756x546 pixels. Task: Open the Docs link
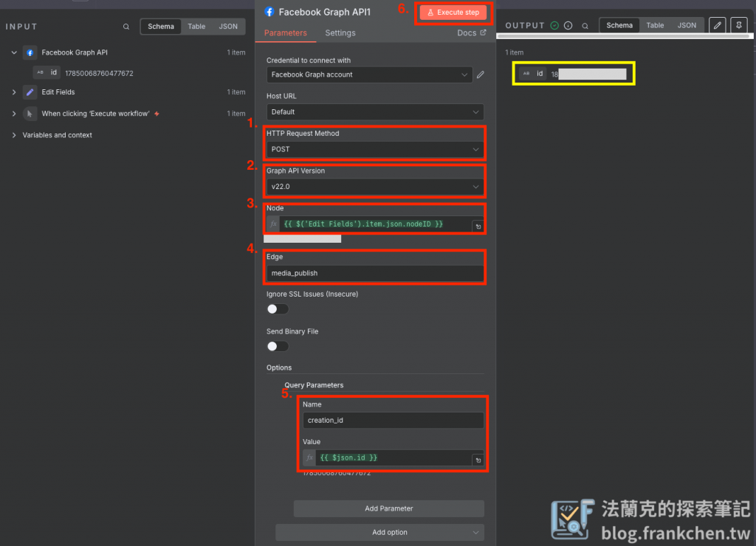tap(472, 32)
